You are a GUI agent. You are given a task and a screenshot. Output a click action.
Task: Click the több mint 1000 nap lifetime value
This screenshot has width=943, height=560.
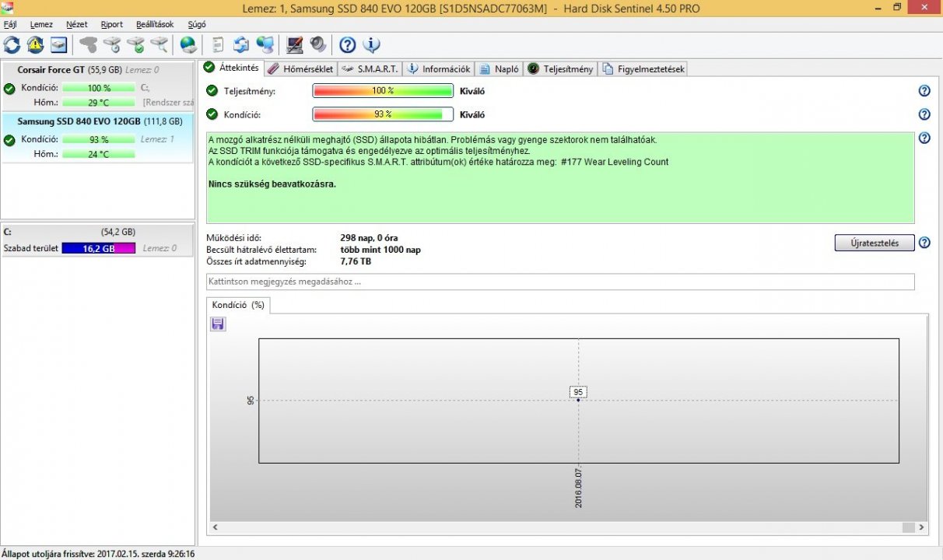coord(380,250)
